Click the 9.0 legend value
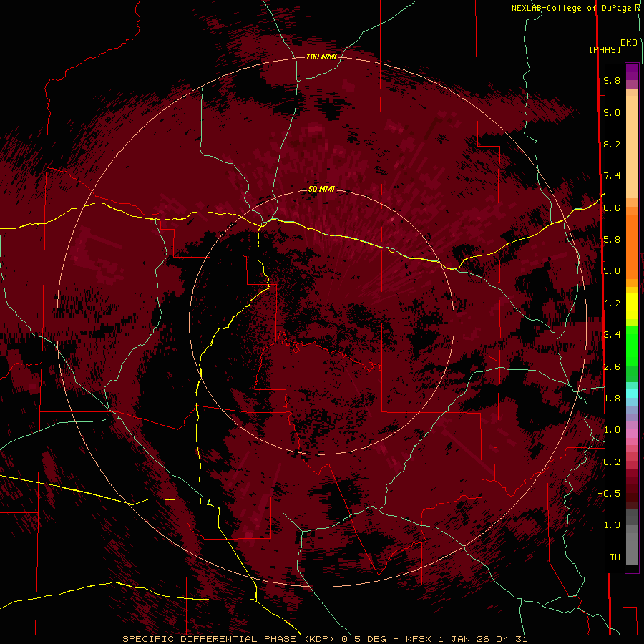 (x=612, y=112)
